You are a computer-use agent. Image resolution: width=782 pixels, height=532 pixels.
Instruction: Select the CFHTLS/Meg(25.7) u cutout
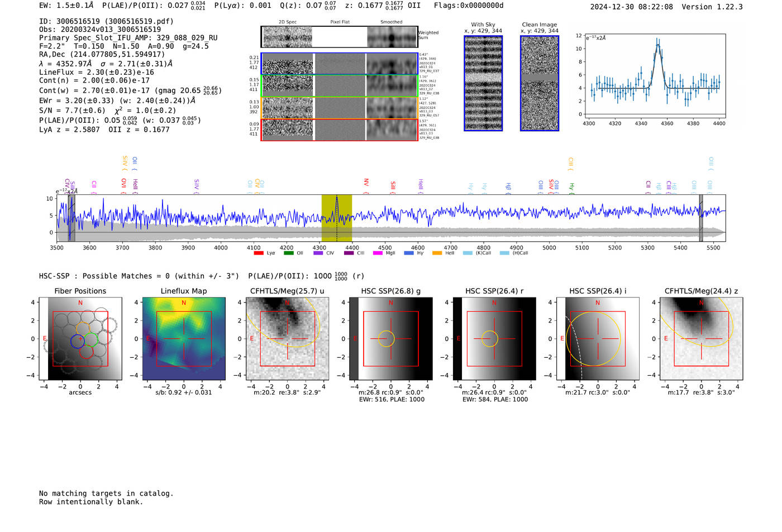(x=288, y=338)
